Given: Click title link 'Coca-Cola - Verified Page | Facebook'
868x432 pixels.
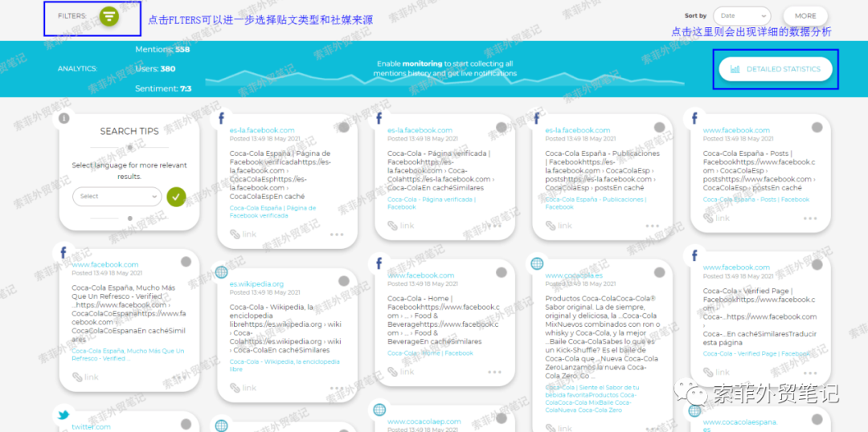Looking at the screenshot, I should click(x=756, y=353).
